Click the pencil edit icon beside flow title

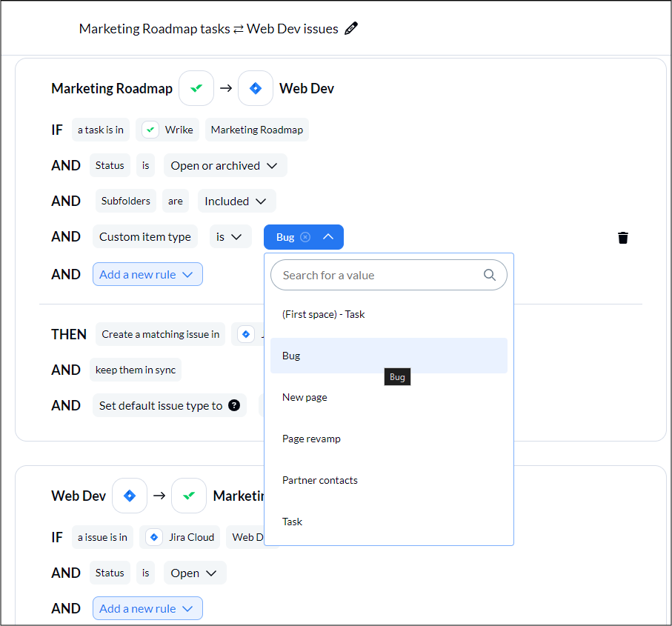[x=351, y=29]
